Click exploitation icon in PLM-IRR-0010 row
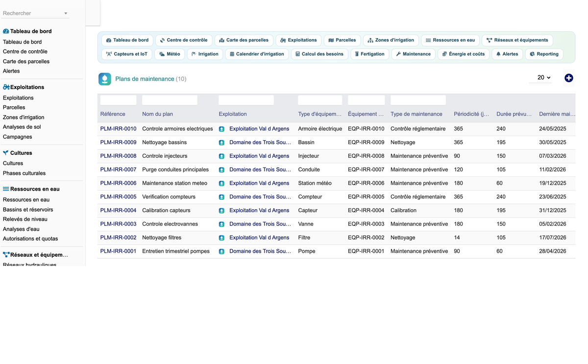588x364 pixels. point(221,129)
